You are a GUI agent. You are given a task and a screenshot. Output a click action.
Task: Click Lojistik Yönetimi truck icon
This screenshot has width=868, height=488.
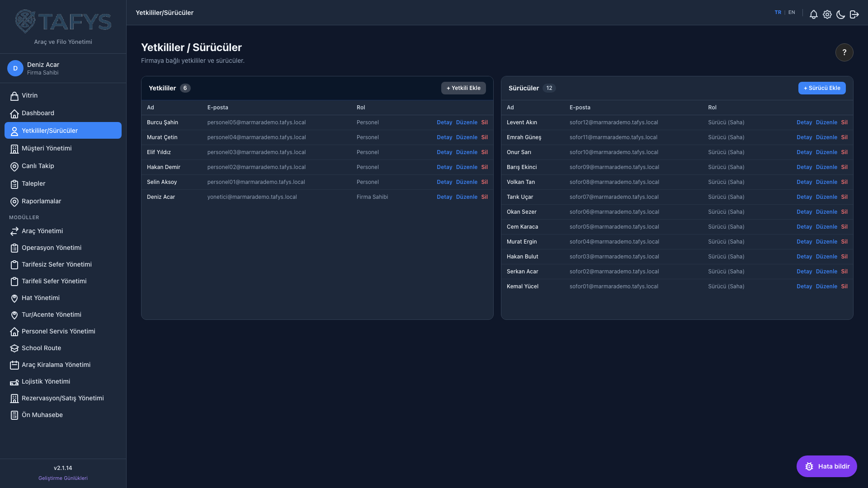tap(14, 382)
